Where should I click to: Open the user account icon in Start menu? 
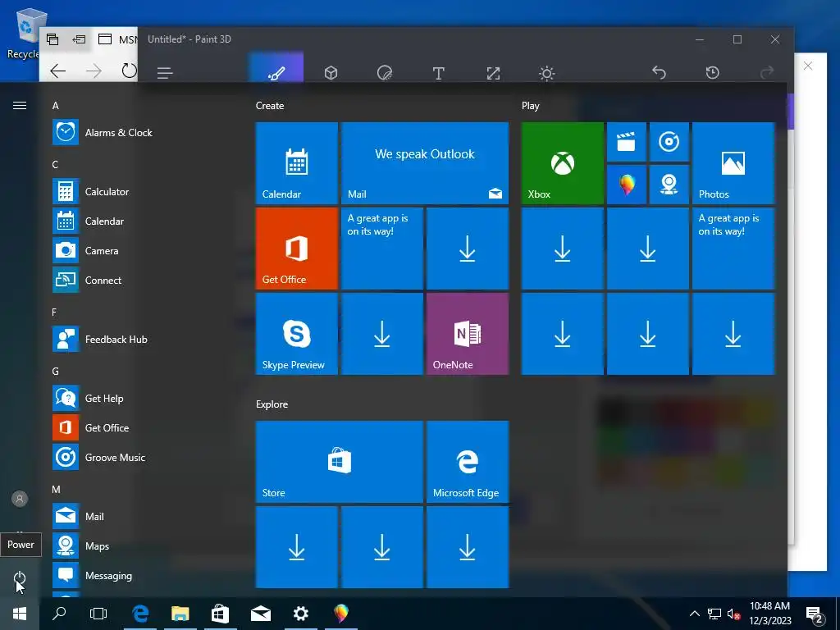point(20,499)
